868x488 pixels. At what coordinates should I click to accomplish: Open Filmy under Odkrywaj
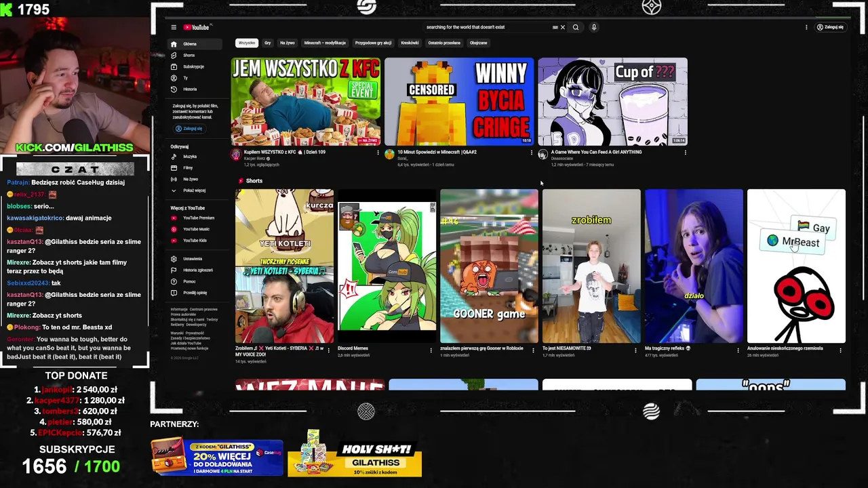pos(195,167)
